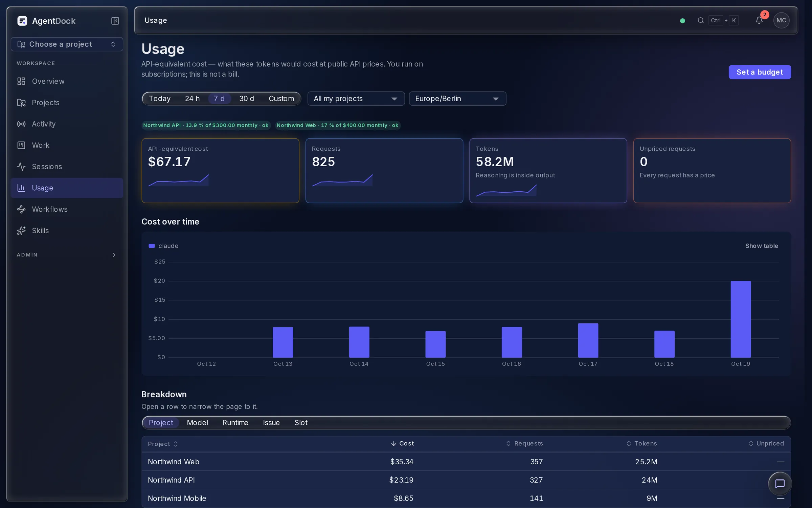Switch to the Runtime breakdown tab
812x508 pixels.
(235, 423)
